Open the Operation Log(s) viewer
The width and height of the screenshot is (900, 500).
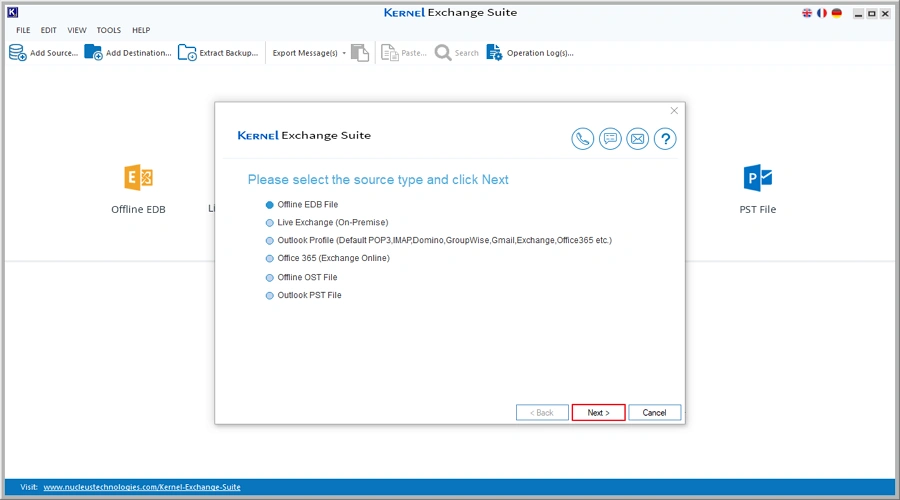coord(494,53)
